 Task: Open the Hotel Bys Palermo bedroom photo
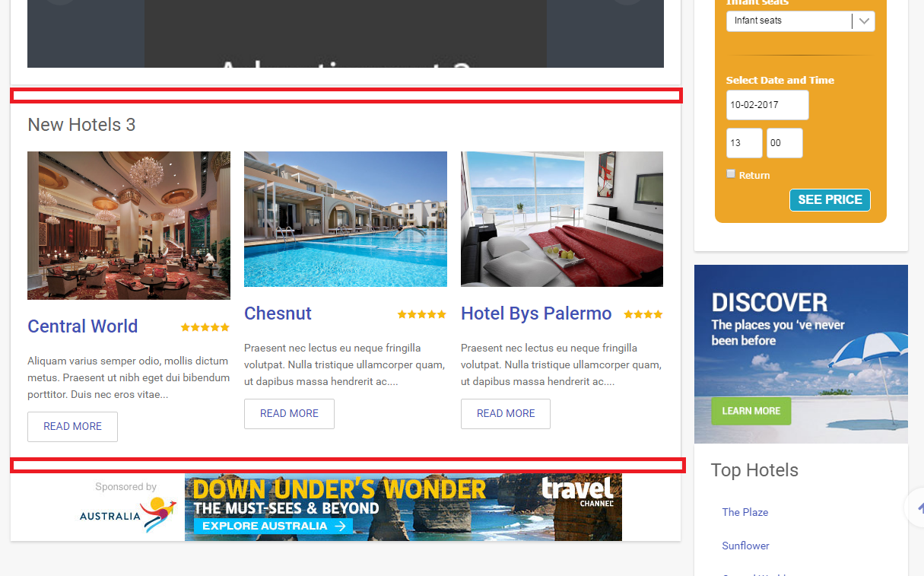coord(562,219)
